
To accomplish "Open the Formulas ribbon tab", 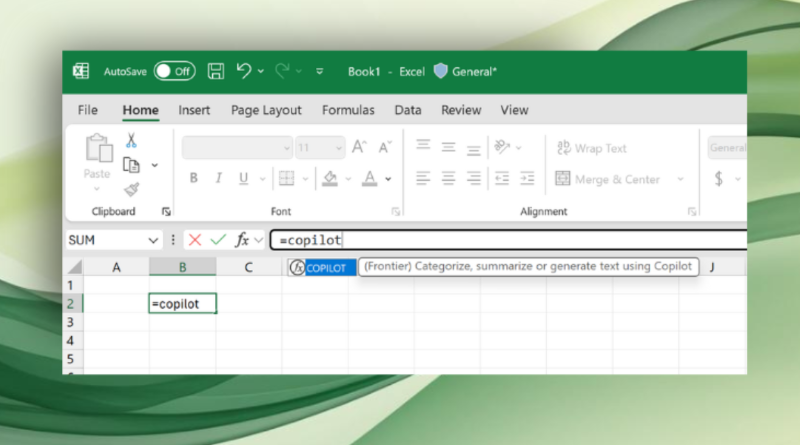I will (348, 110).
